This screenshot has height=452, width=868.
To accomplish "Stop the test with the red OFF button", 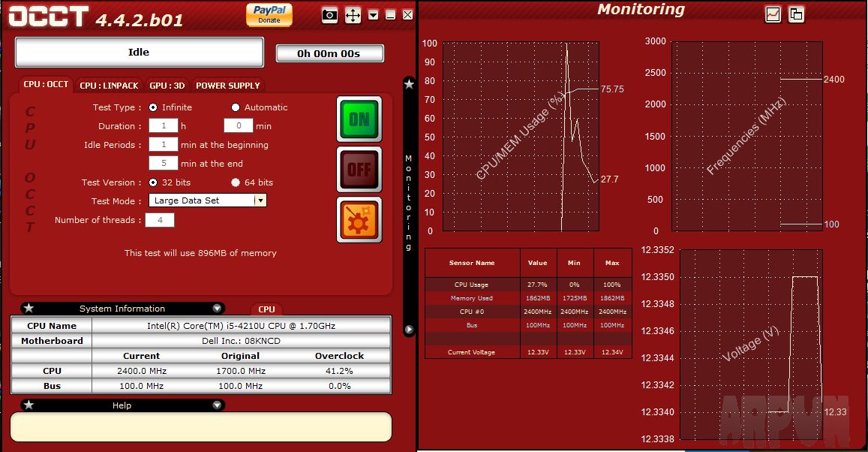I will 359,170.
